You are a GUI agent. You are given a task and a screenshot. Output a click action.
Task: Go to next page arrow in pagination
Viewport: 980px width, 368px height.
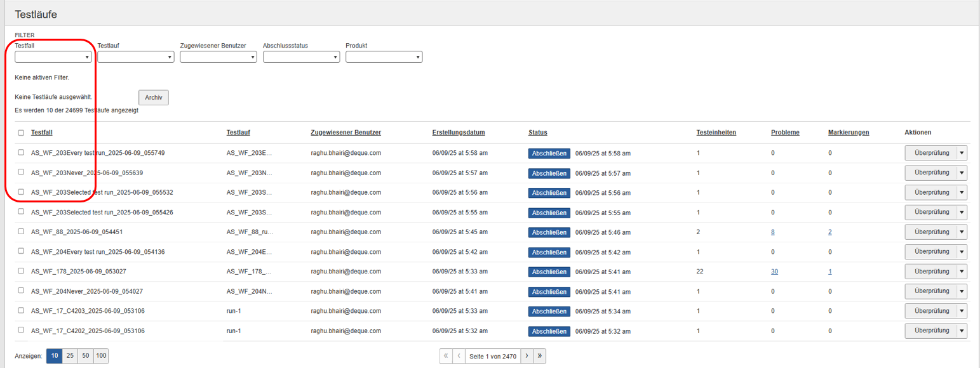(x=526, y=356)
